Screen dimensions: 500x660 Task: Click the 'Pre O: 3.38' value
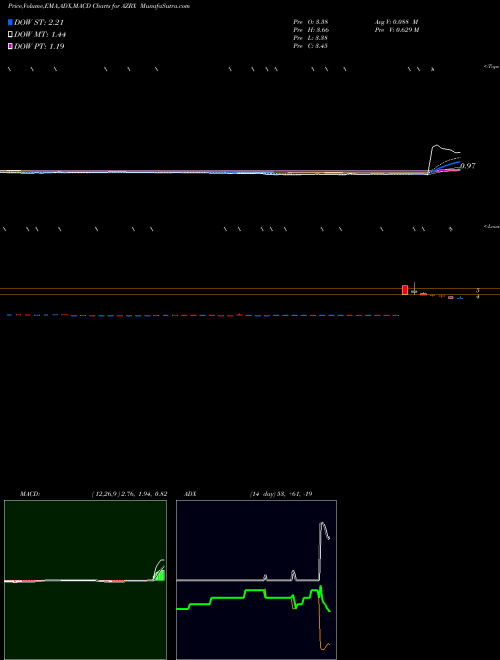click(x=311, y=22)
